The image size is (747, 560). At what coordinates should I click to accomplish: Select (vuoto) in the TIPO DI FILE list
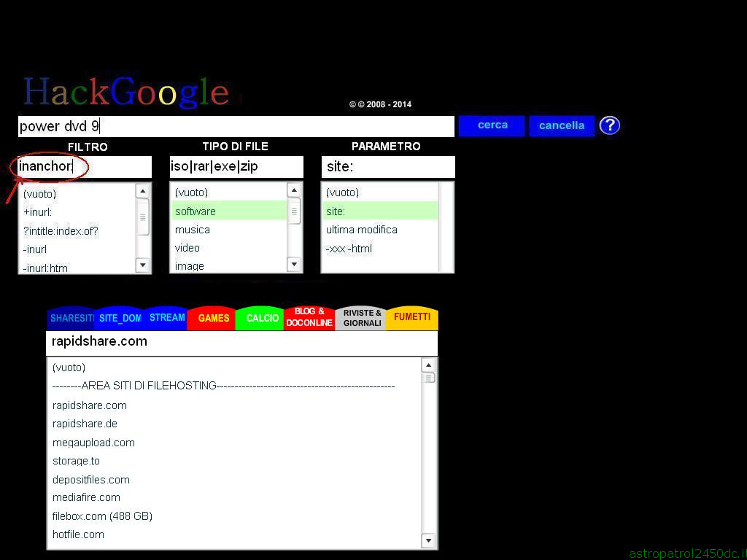(192, 192)
